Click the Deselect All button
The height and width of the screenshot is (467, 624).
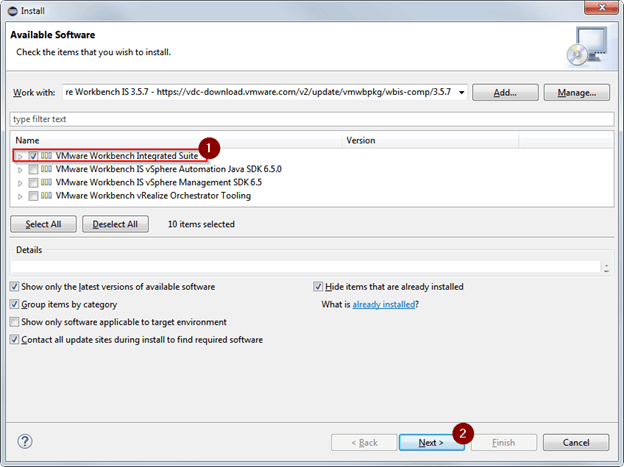coord(115,224)
